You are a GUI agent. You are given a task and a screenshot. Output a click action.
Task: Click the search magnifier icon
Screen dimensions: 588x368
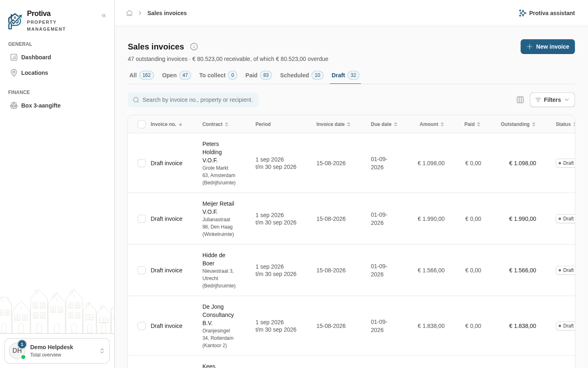point(136,100)
